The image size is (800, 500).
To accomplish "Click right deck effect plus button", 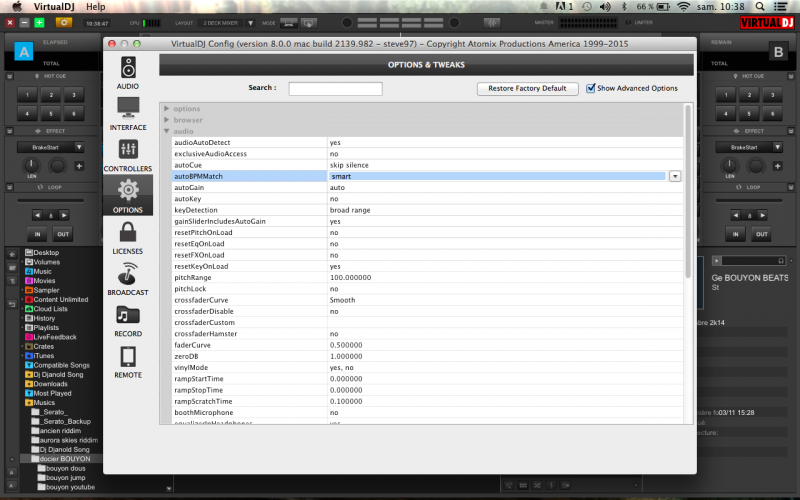I will pyautogui.click(x=777, y=166).
